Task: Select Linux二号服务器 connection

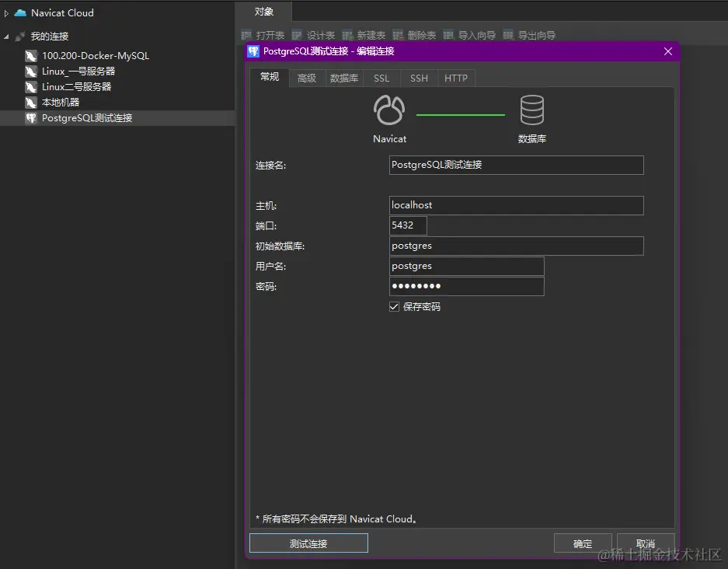Action: (77, 87)
